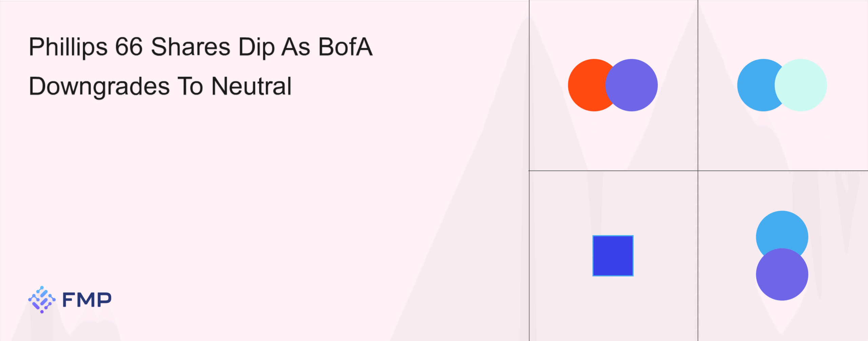Select the sky-blue circle beside the mint circle
The image size is (868, 341).
(755, 85)
